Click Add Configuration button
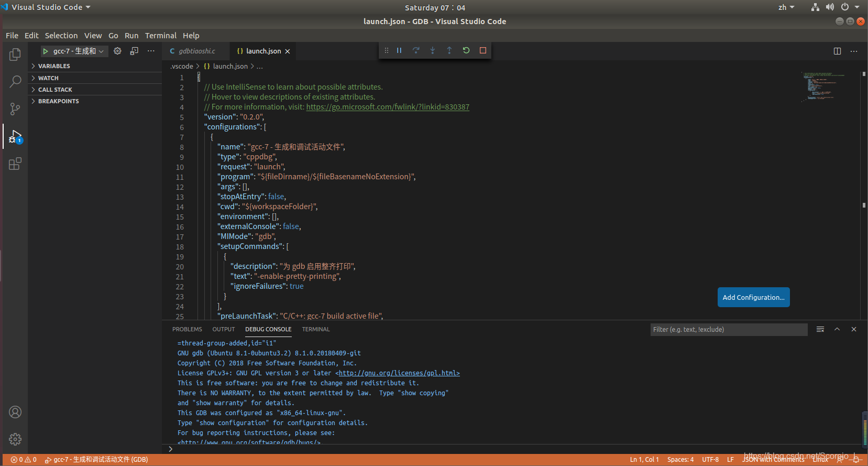Screen dimensions: 868x466 click(754, 297)
